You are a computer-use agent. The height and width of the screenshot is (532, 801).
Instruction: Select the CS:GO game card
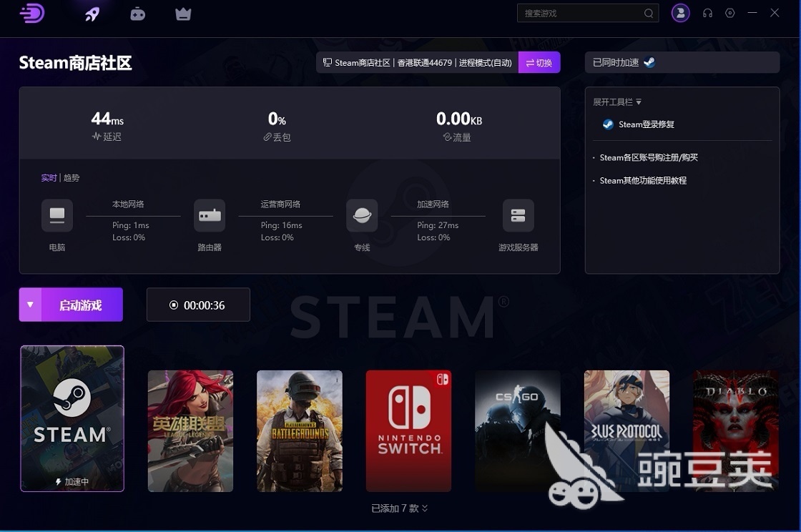pos(518,431)
